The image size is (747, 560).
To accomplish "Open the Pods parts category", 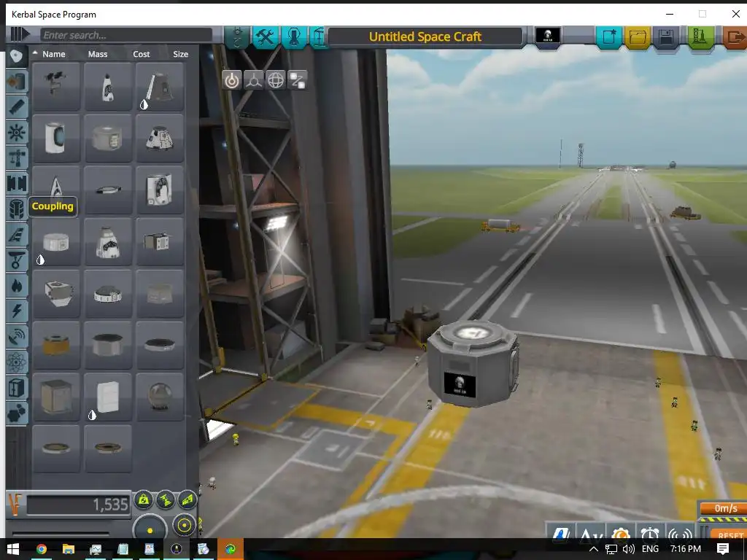I will pos(17,56).
